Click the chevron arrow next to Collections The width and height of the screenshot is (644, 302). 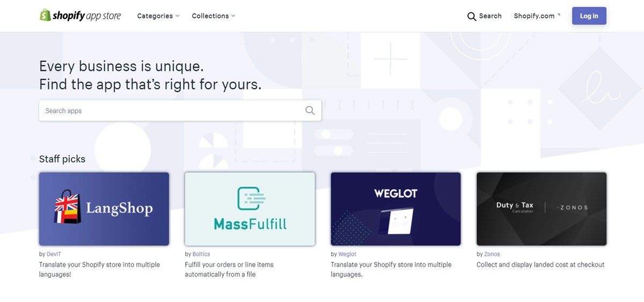(x=233, y=16)
